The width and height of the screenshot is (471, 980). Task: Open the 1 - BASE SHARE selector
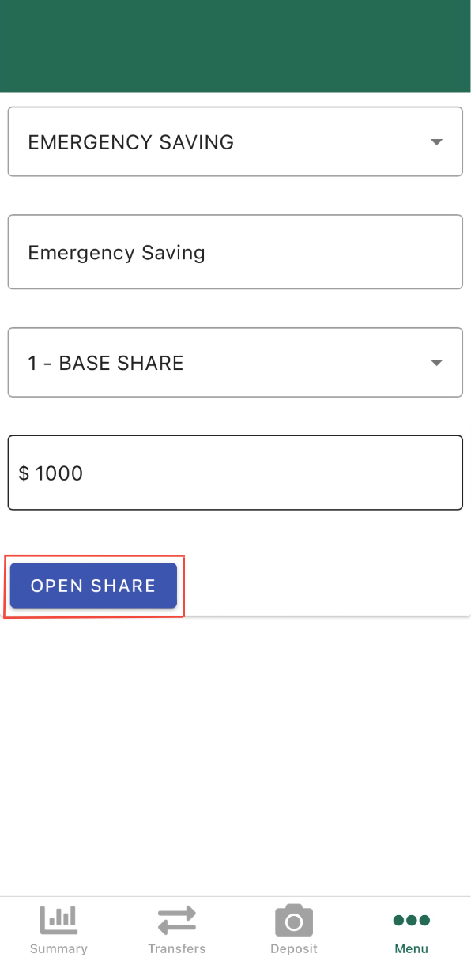[235, 362]
